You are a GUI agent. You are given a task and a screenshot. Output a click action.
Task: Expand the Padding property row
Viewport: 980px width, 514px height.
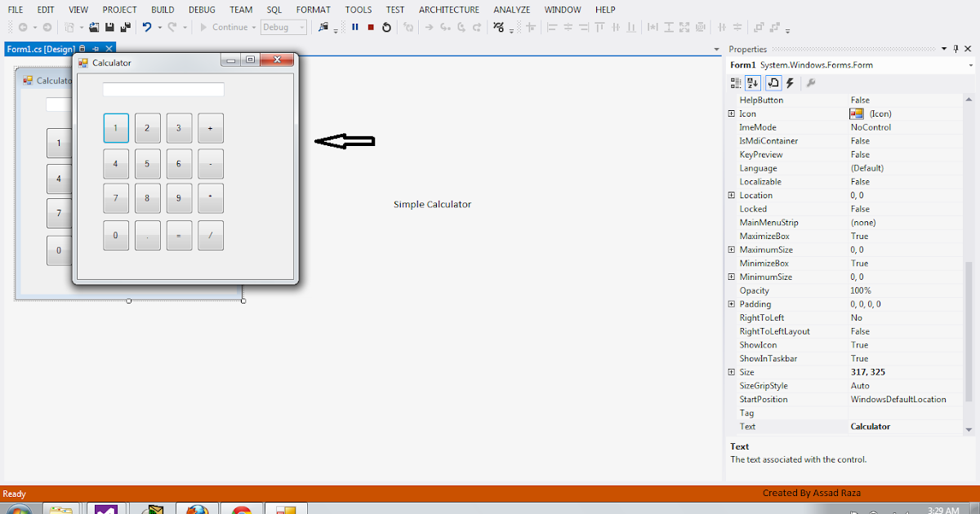(x=731, y=304)
